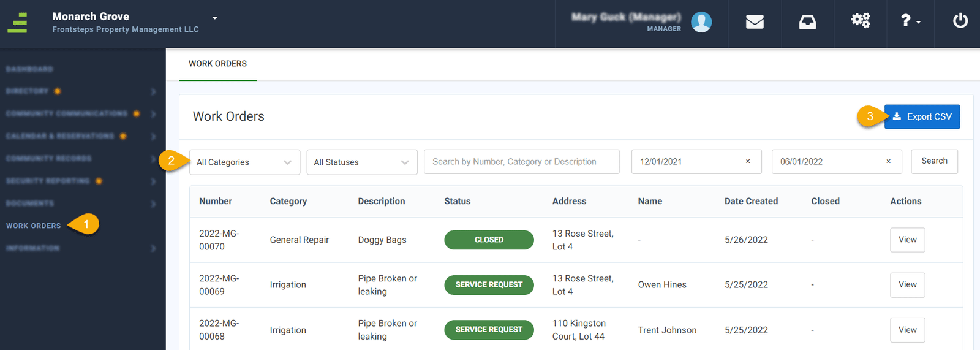Click the Work Orders panel heading
The height and width of the screenshot is (350, 980).
tap(228, 116)
